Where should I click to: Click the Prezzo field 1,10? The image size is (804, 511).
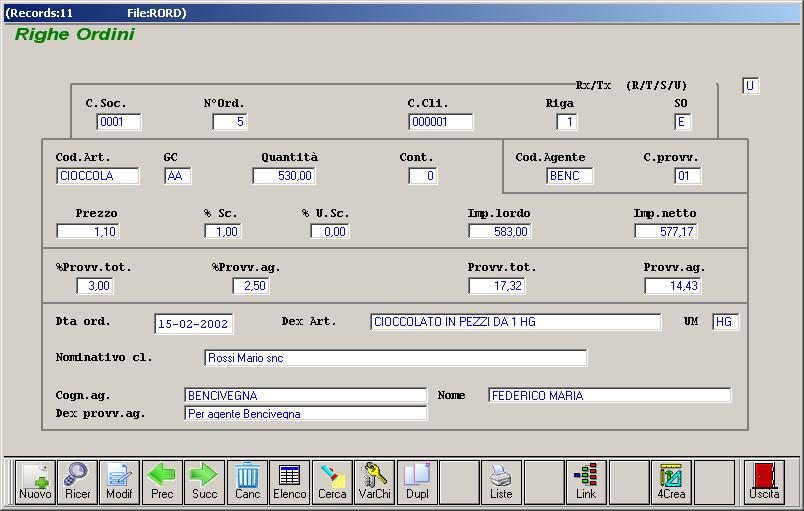tap(88, 232)
